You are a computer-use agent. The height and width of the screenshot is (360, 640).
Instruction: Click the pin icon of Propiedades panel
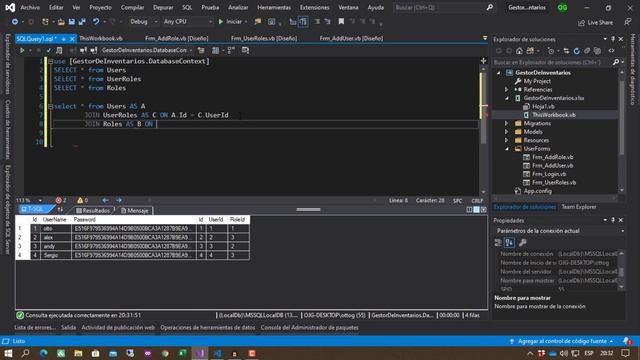click(x=613, y=220)
